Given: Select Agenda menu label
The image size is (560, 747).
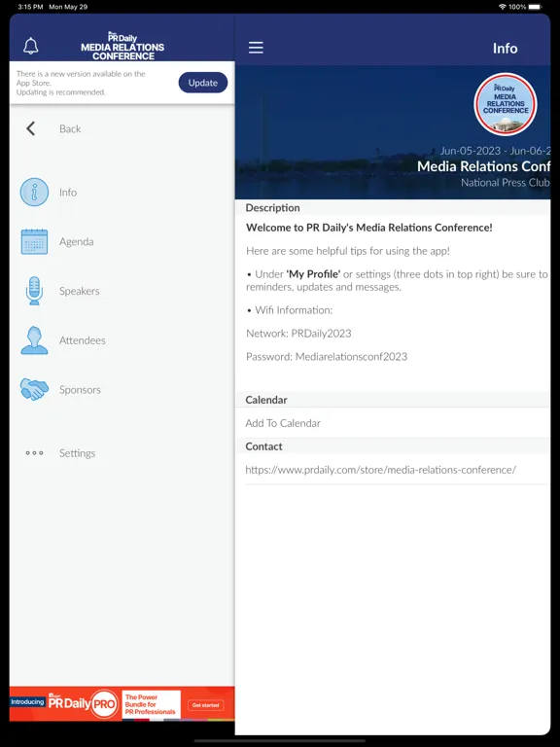Looking at the screenshot, I should (x=76, y=241).
